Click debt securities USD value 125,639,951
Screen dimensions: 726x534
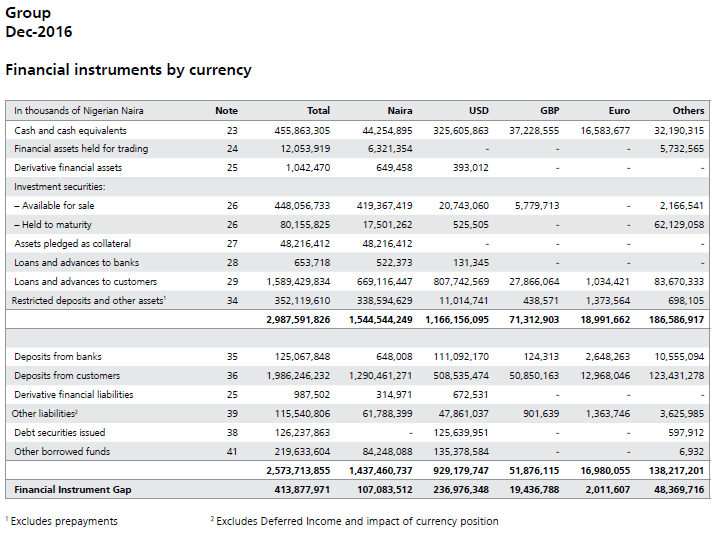(x=461, y=433)
